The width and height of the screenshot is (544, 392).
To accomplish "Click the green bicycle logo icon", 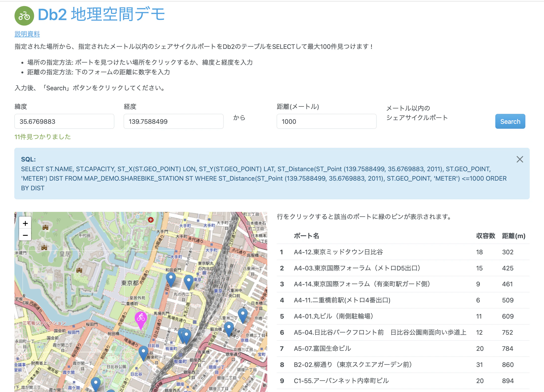I will (x=24, y=16).
